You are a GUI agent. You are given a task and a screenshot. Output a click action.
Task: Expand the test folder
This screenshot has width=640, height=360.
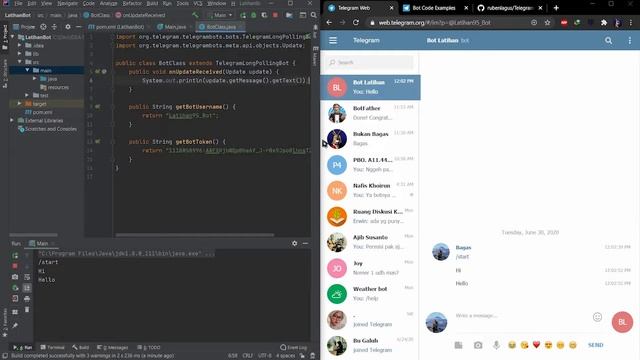pos(27,96)
